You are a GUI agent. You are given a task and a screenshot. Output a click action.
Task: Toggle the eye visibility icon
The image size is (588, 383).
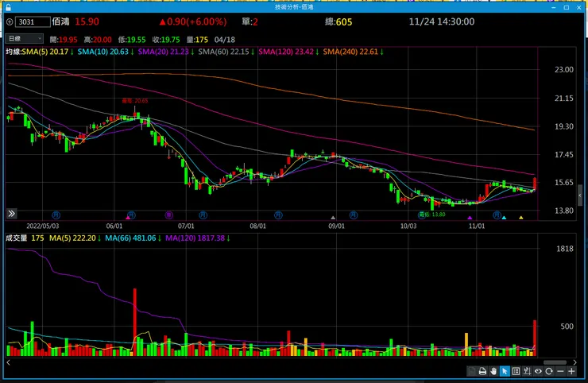[x=538, y=371]
